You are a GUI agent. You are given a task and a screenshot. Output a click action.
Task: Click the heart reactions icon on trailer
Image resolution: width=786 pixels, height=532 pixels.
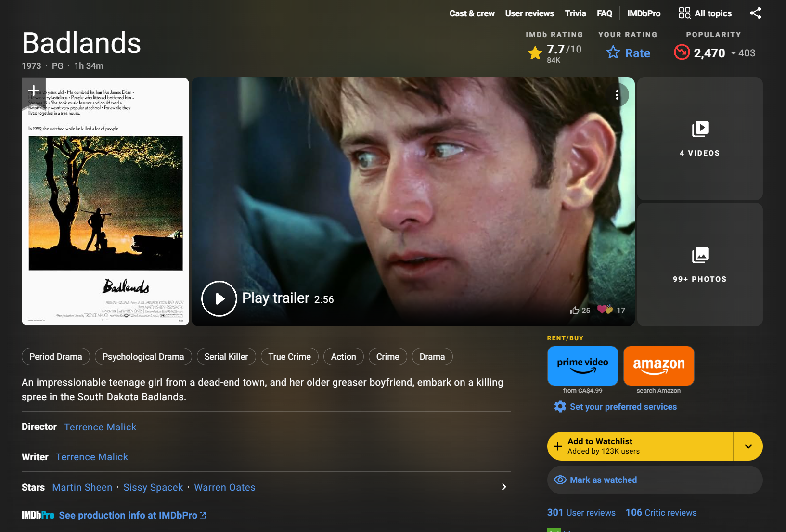pos(605,309)
